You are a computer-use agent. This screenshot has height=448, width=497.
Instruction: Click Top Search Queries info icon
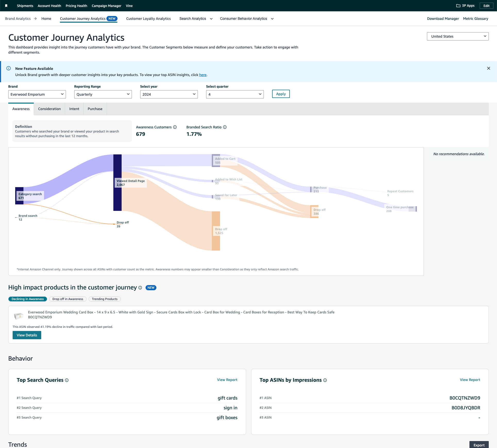[67, 380]
